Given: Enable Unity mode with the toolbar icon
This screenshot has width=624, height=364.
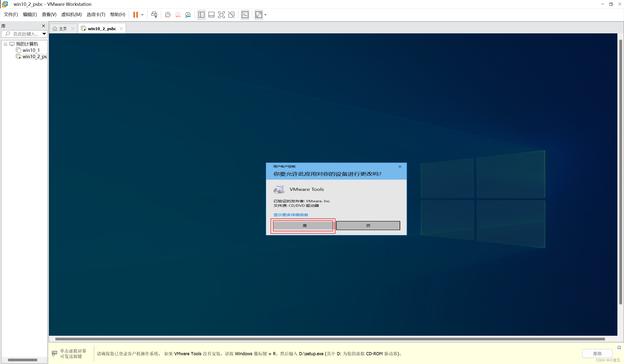Looking at the screenshot, I should [231, 15].
